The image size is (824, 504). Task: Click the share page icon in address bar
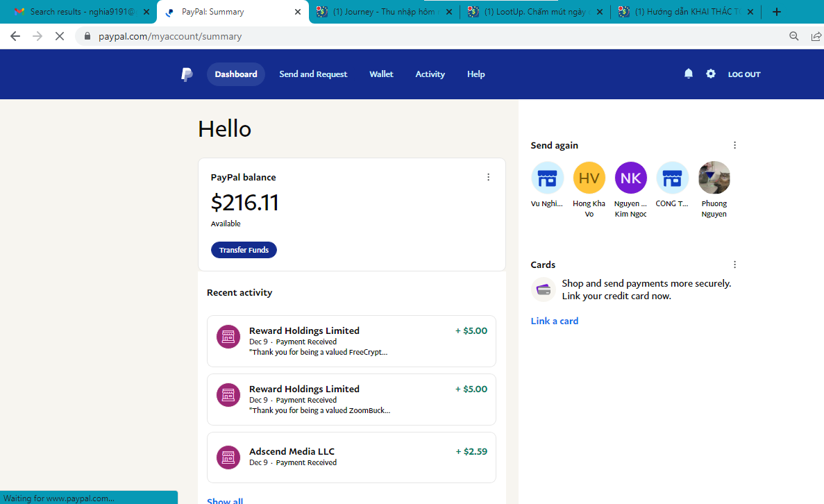pos(816,36)
